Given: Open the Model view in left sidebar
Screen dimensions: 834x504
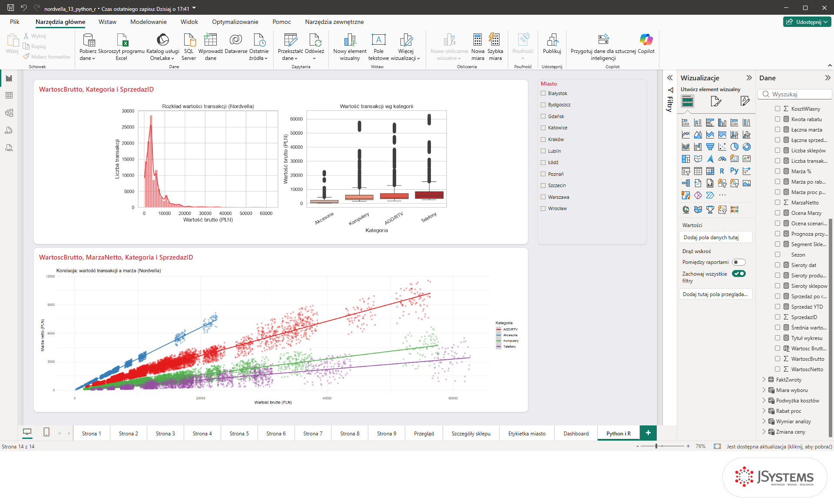Looking at the screenshot, I should pyautogui.click(x=9, y=113).
